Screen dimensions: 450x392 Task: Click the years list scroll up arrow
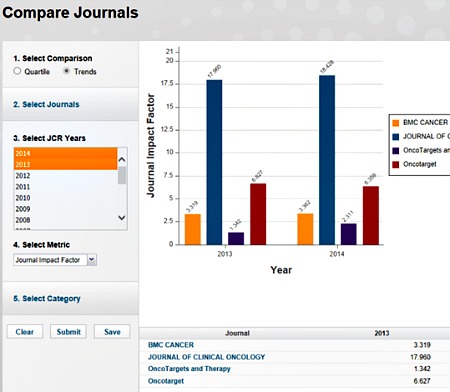click(x=122, y=160)
